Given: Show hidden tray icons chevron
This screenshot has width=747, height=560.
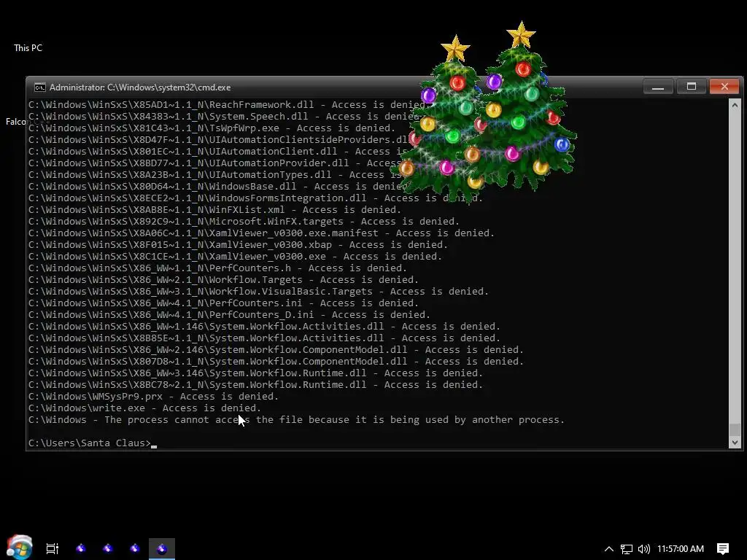Looking at the screenshot, I should [609, 549].
